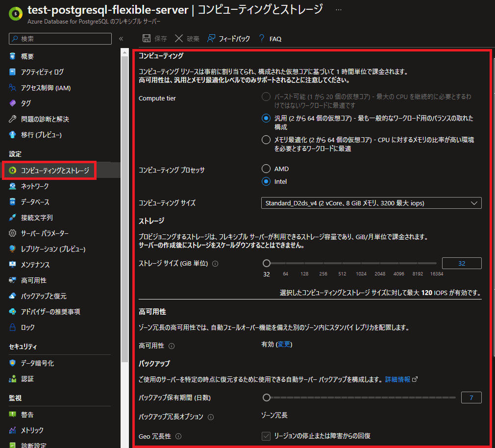Click the backup retention days field showing 7
495x448 pixels.
(471, 398)
